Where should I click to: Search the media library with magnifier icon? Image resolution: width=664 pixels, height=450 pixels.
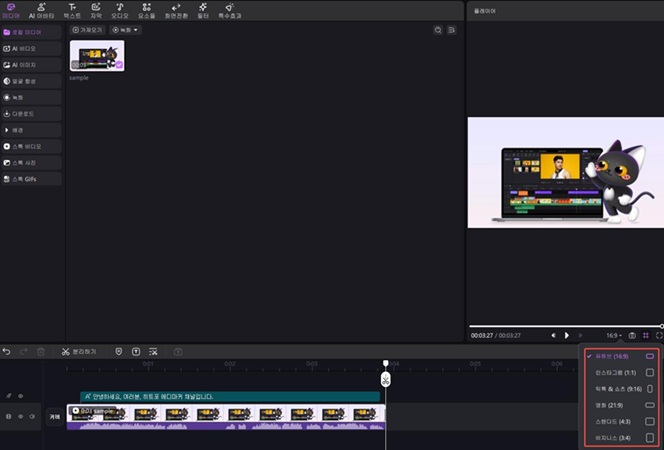coord(438,30)
